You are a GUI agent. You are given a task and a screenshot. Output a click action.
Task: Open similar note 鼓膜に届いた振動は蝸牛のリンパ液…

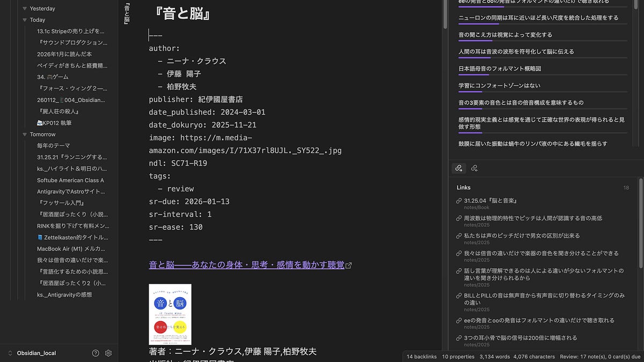coord(533,143)
